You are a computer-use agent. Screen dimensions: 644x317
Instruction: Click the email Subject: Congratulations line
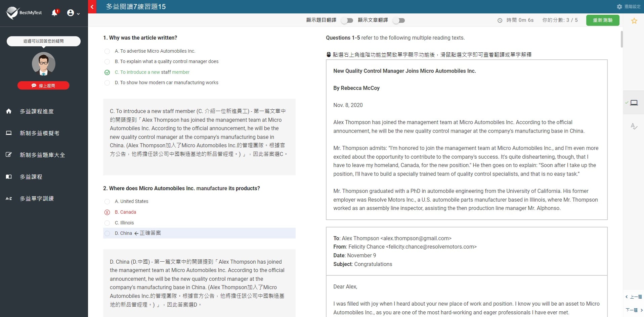point(362,264)
